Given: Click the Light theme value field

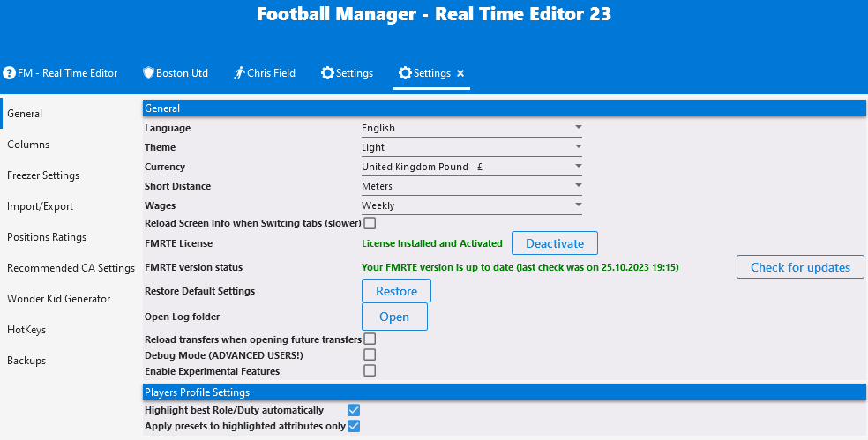Looking at the screenshot, I should pyautogui.click(x=472, y=147).
